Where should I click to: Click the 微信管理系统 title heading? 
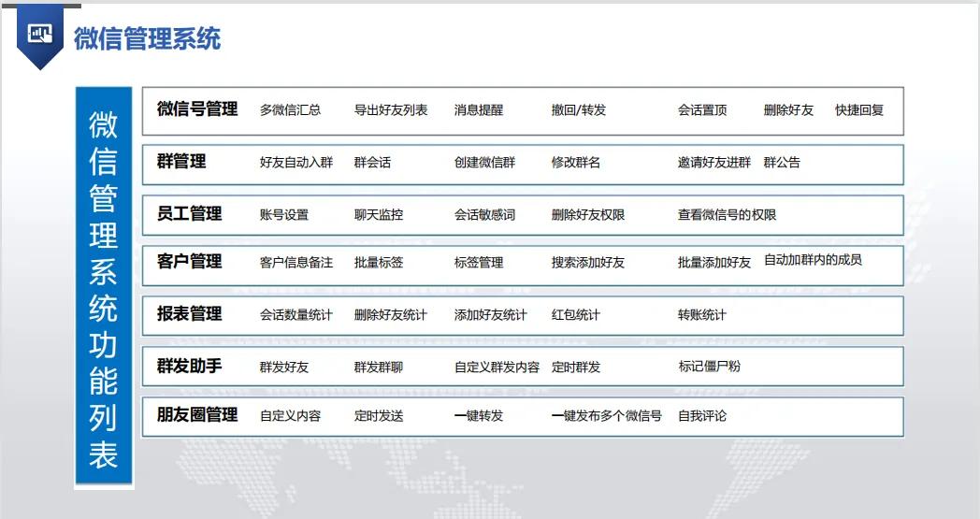pyautogui.click(x=148, y=38)
